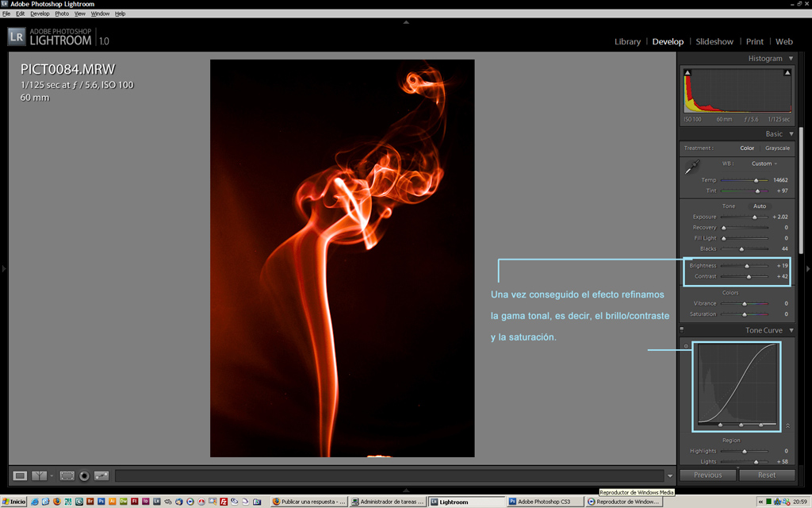This screenshot has height=508, width=812.
Task: Switch to the Print module
Action: (755, 41)
